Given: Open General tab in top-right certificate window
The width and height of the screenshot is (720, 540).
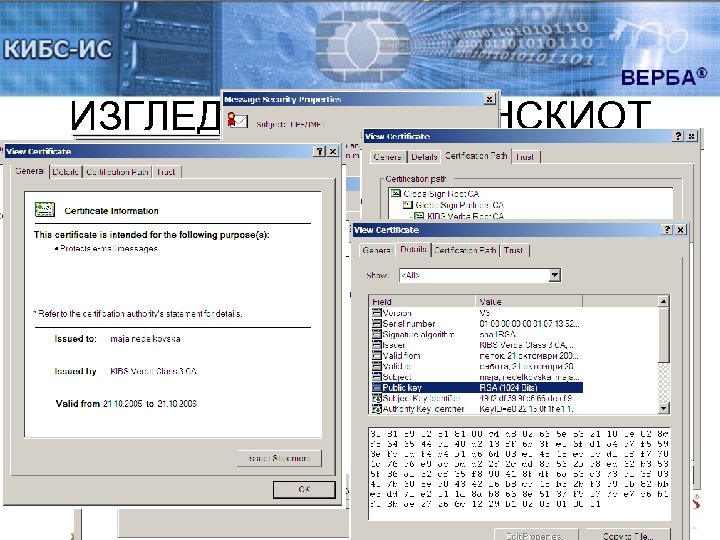Looking at the screenshot, I should tap(388, 157).
